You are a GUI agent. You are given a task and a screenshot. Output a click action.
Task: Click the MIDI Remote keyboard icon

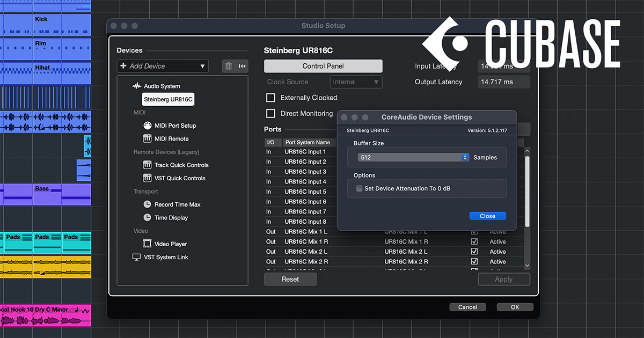[x=147, y=138]
